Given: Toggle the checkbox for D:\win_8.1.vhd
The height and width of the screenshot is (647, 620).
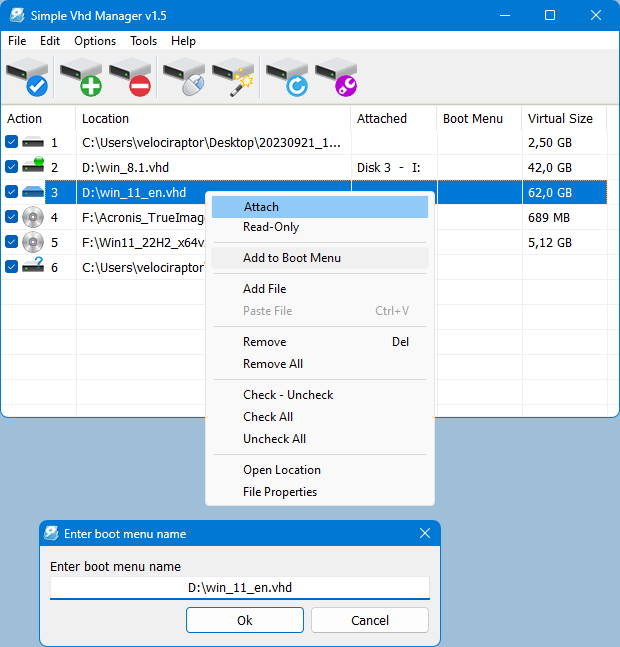Looking at the screenshot, I should point(11,168).
